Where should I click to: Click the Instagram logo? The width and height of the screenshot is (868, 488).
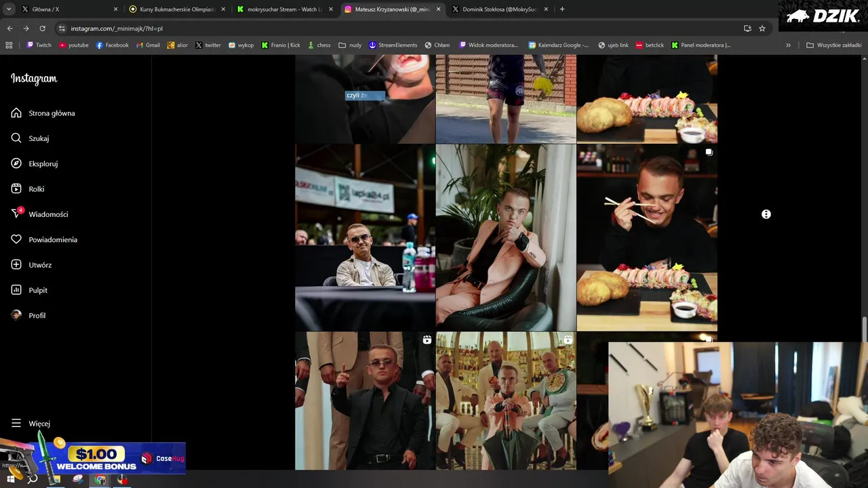tap(34, 79)
